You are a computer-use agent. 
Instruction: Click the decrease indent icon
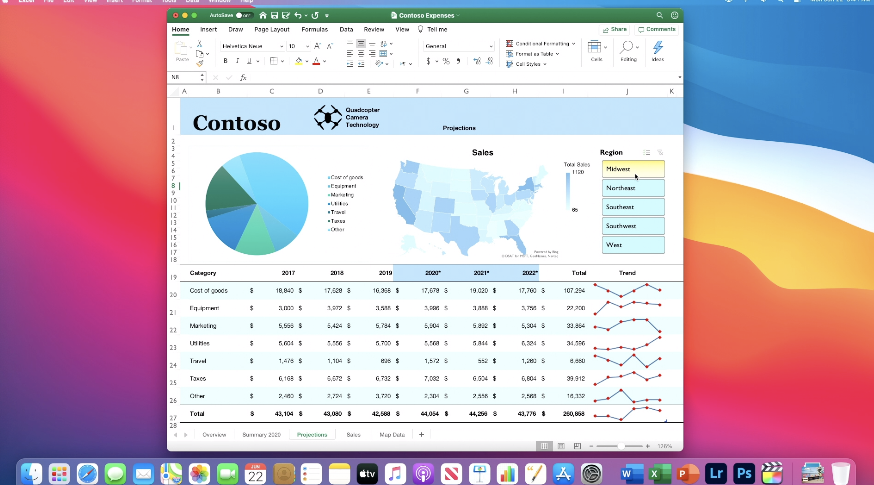pos(349,65)
